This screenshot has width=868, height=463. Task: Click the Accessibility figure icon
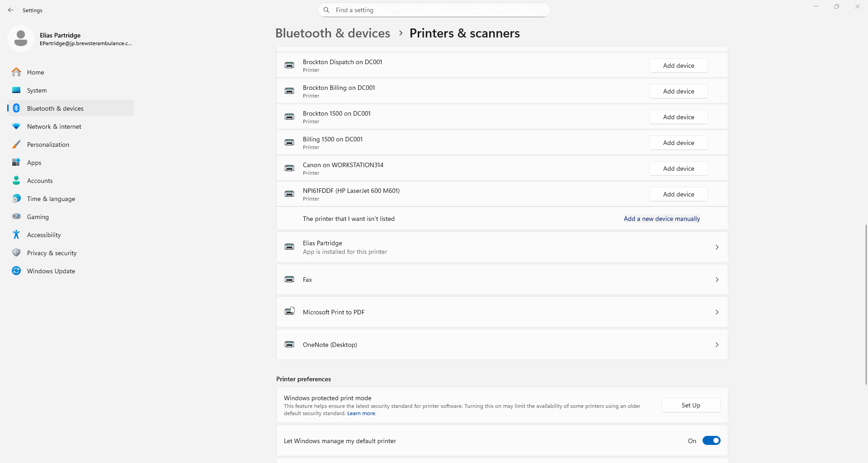click(16, 234)
